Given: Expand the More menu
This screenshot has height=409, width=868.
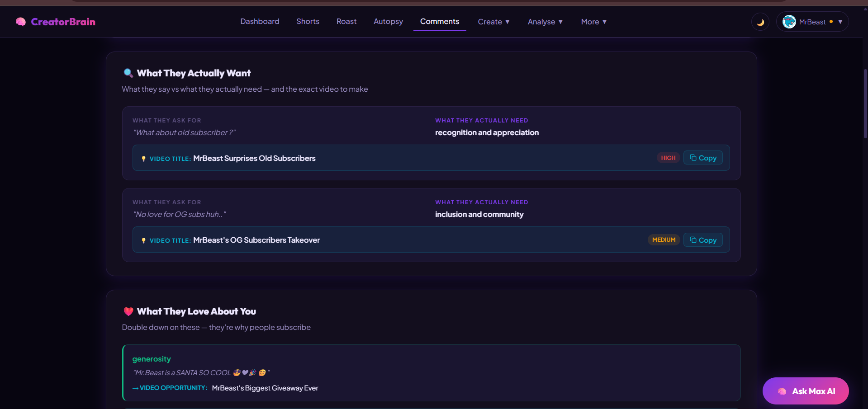Looking at the screenshot, I should point(594,22).
